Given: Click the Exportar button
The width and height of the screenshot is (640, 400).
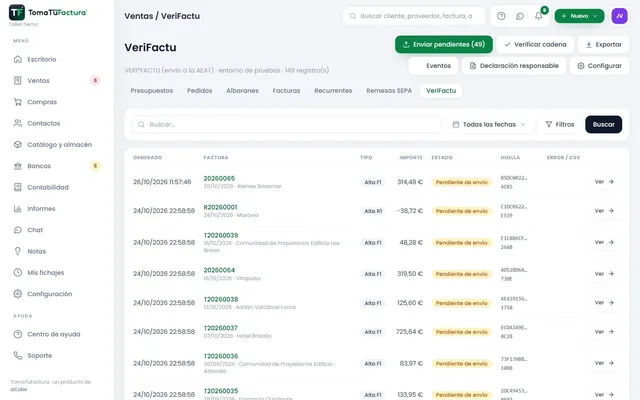Looking at the screenshot, I should (x=603, y=44).
